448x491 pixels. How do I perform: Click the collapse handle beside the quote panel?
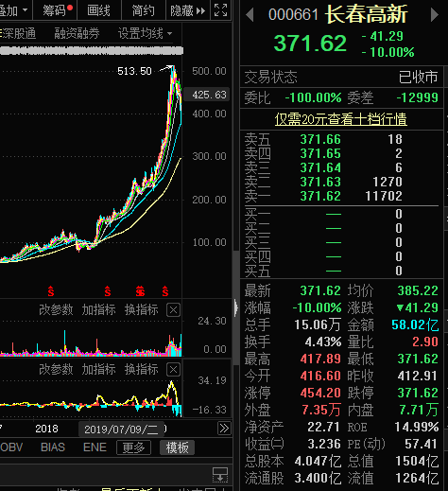pos(236,307)
